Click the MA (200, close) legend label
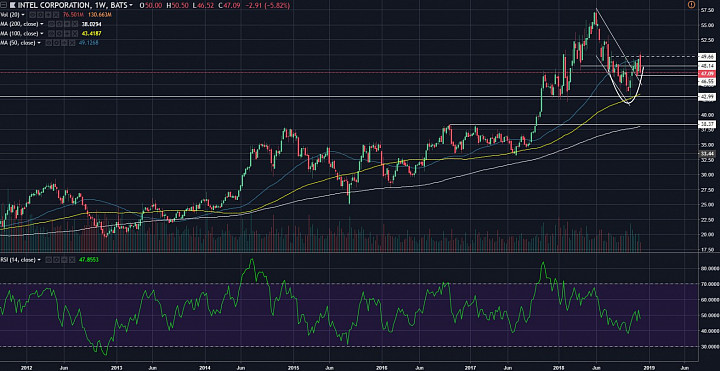Image resolution: width=720 pixels, height=371 pixels. click(x=19, y=24)
